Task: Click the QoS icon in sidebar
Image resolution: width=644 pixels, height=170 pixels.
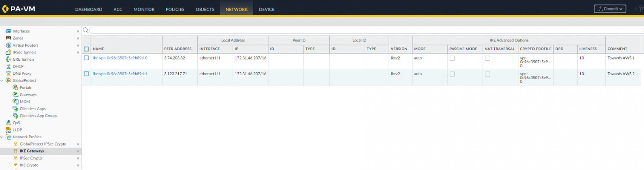Action: click(x=8, y=123)
